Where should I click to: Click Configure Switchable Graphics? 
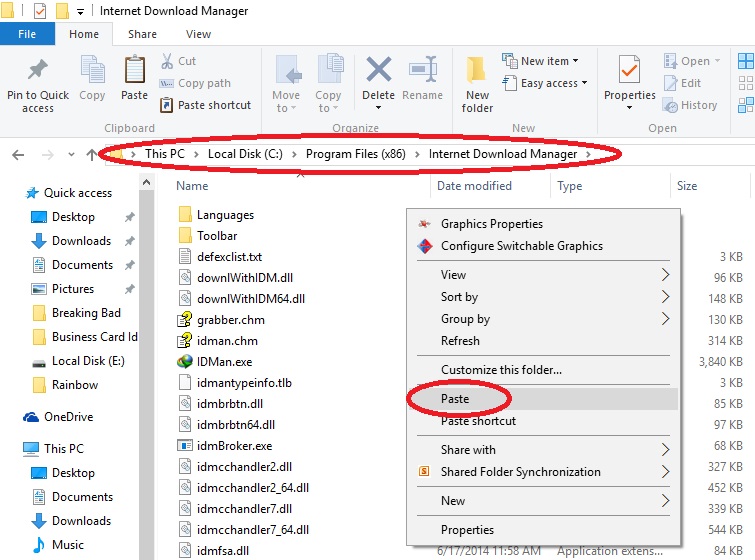[x=543, y=246]
